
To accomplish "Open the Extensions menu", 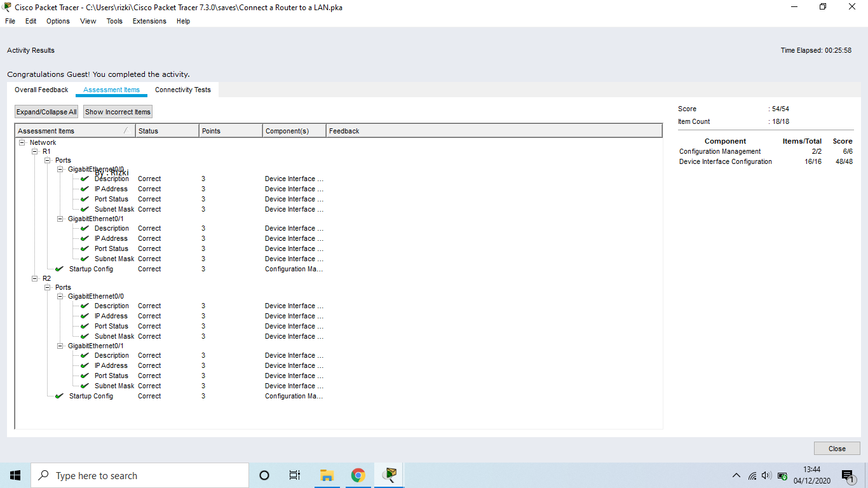I will (x=149, y=21).
